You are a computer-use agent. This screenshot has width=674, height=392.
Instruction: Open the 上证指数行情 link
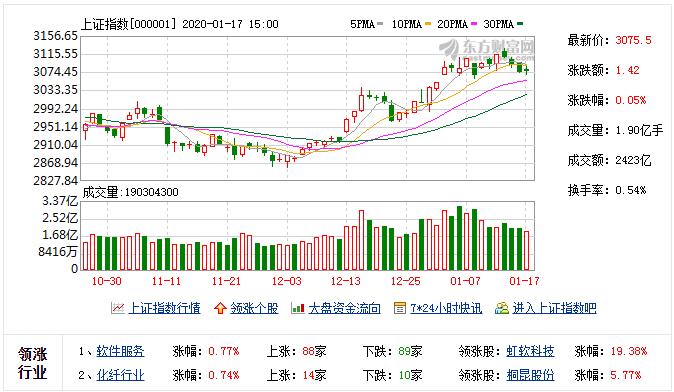pyautogui.click(x=164, y=308)
